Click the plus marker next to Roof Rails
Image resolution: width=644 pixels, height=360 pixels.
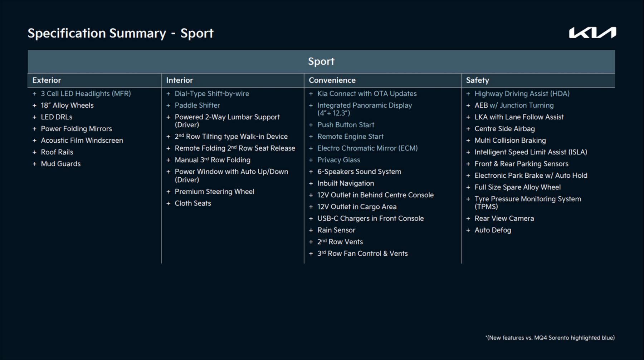click(x=34, y=152)
